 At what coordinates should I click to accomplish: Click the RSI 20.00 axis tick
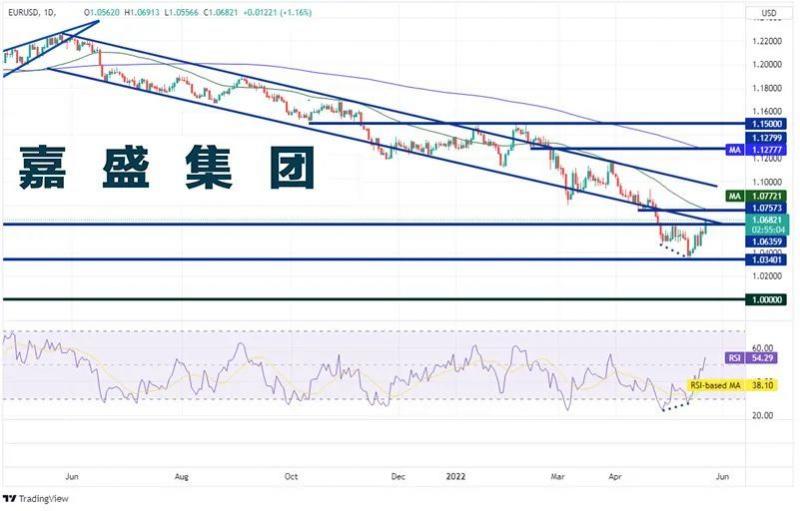pos(762,415)
